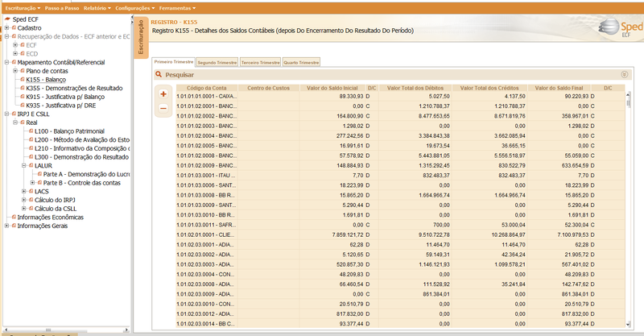Select row 1.01.01.01.0001 - CAIXA
This screenshot has height=336, width=644.
pos(400,96)
